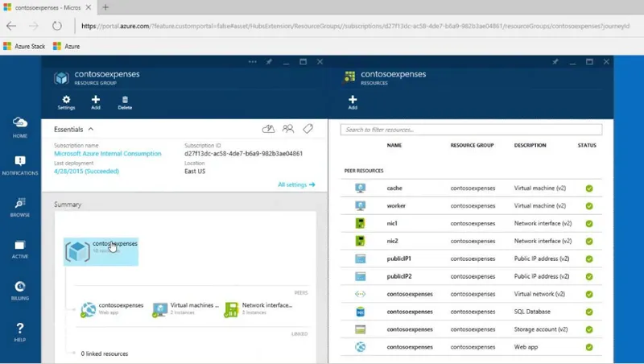Select the contosoexpenses browser tab
Screen dimensions: 644x364
(47, 7)
